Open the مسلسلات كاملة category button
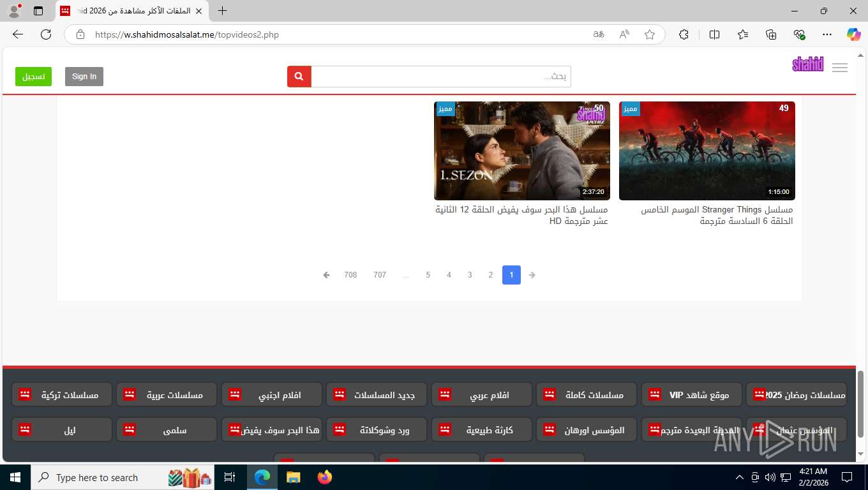This screenshot has height=490, width=868. click(587, 394)
